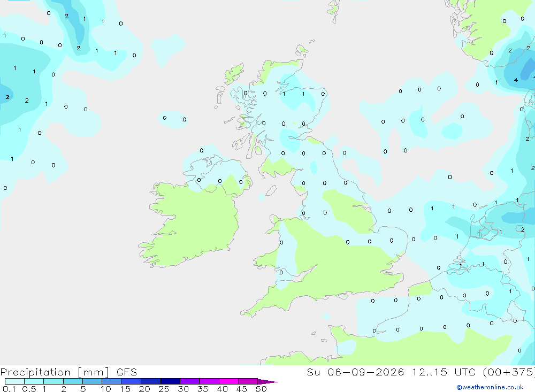
Task: Choose the 20 to 25 mm legend swatch
Action: pyautogui.click(x=151, y=381)
